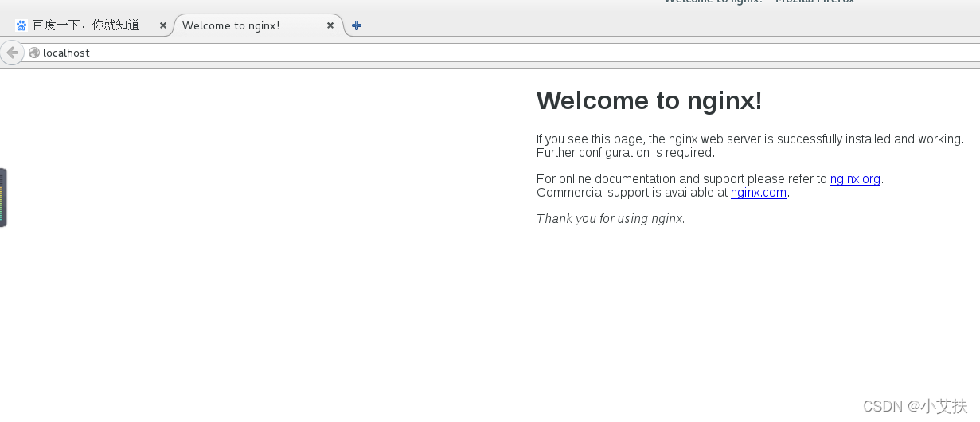980x422 pixels.
Task: Open a new tab with plus button
Action: pos(357,25)
